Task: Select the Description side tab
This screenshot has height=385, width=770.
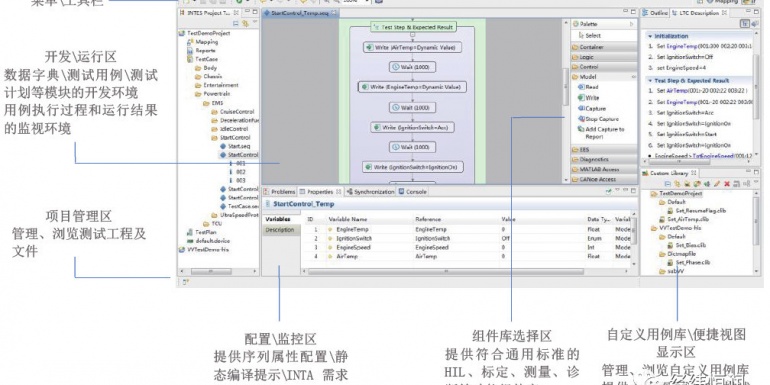Action: click(280, 230)
